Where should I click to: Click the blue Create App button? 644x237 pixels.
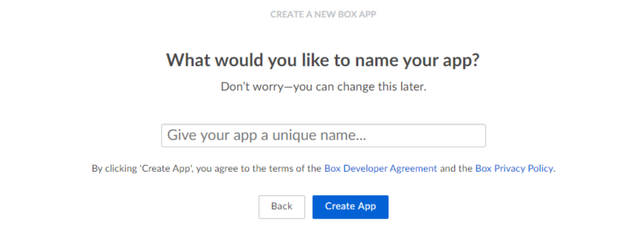pos(350,207)
